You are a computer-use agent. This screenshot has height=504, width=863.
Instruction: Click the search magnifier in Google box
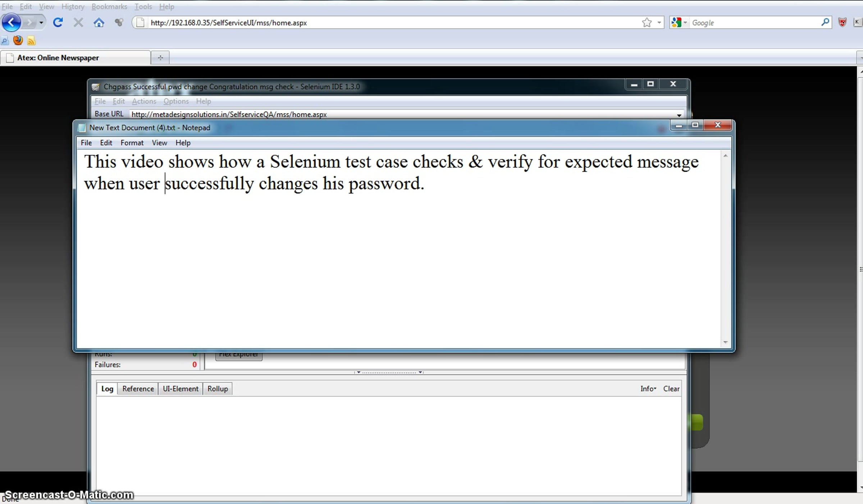click(825, 22)
